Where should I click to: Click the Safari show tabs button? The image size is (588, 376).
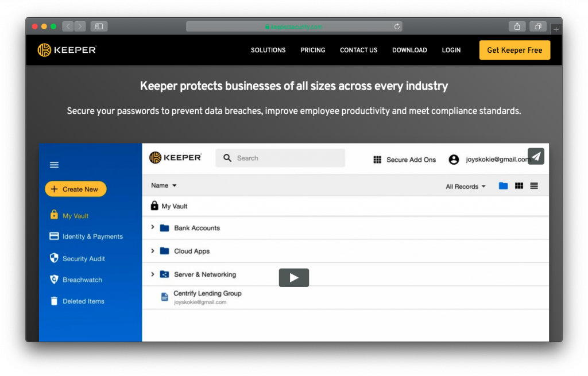tap(538, 26)
